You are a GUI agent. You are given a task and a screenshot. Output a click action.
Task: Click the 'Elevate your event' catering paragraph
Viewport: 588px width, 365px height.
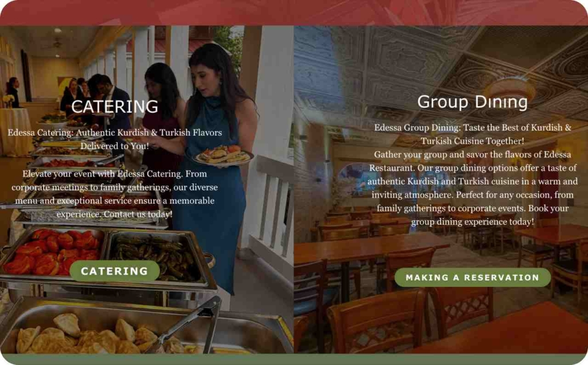[x=114, y=194]
